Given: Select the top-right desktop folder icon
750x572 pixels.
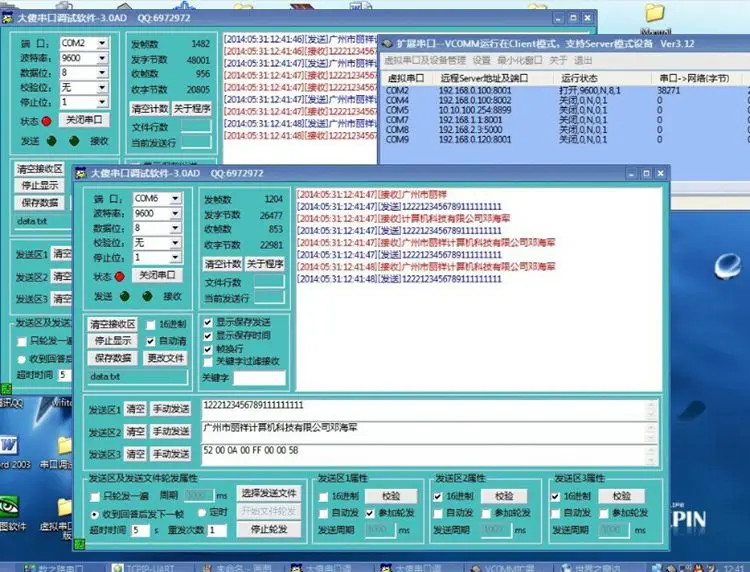Looking at the screenshot, I should [655, 13].
